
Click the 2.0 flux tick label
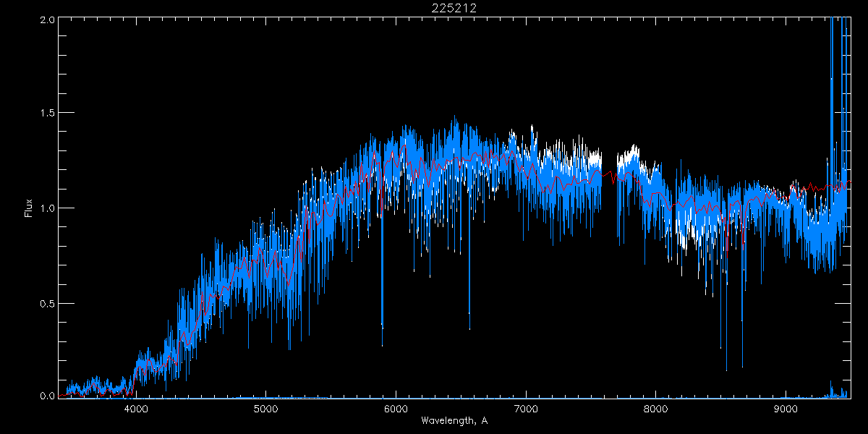coord(47,20)
